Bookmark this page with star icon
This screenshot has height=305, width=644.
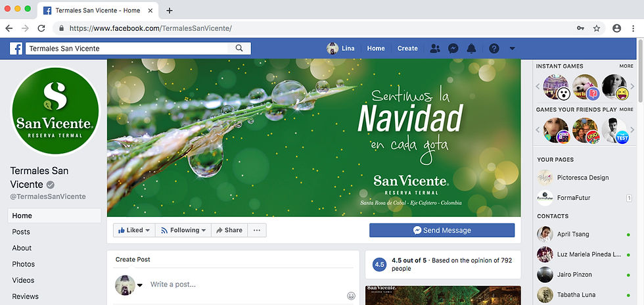pyautogui.click(x=597, y=28)
